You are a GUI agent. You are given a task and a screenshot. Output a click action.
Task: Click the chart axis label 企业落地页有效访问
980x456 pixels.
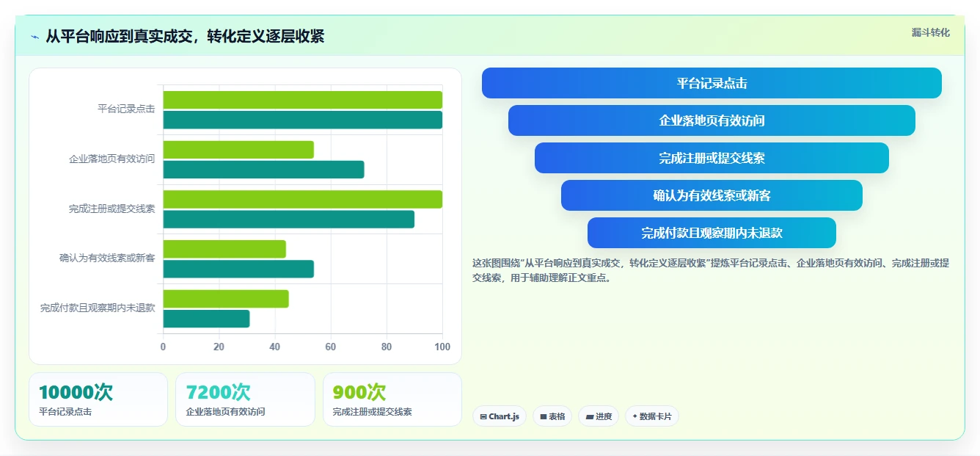112,159
